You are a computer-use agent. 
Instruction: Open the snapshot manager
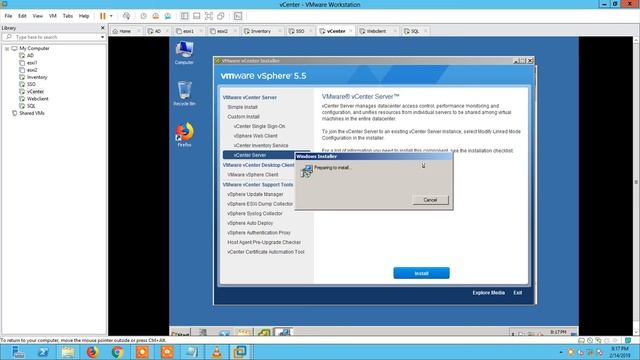(x=168, y=16)
